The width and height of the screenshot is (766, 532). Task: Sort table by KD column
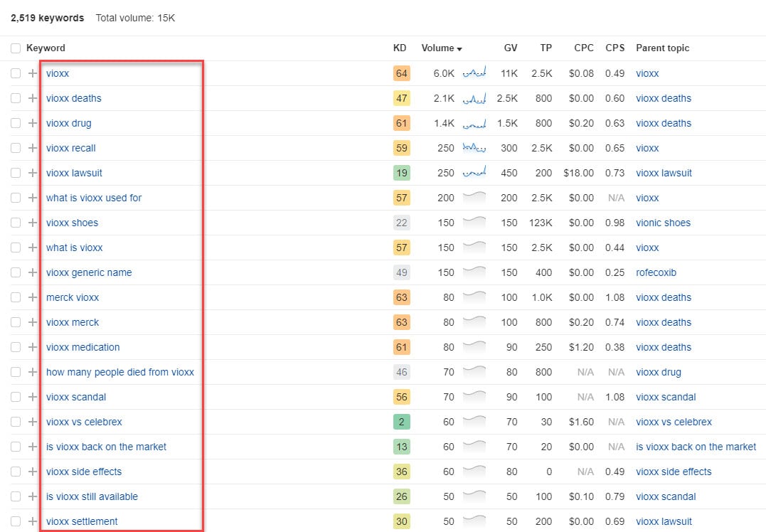(400, 48)
